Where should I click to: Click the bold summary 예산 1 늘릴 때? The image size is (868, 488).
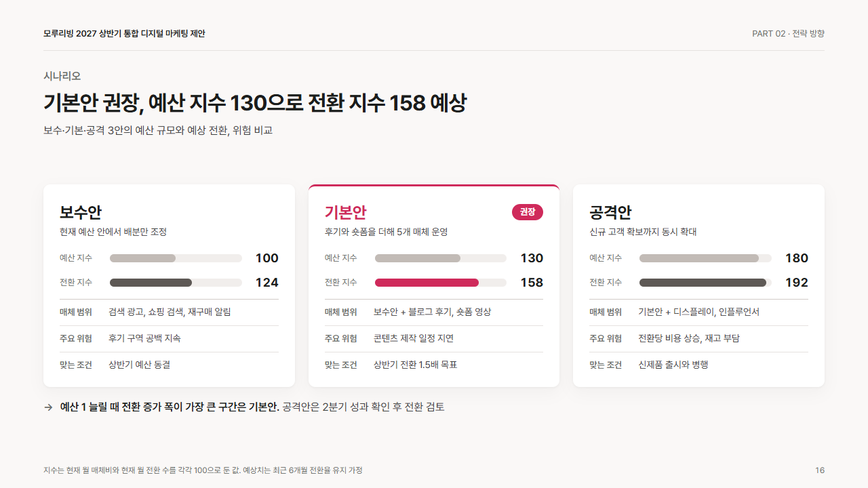tap(170, 407)
